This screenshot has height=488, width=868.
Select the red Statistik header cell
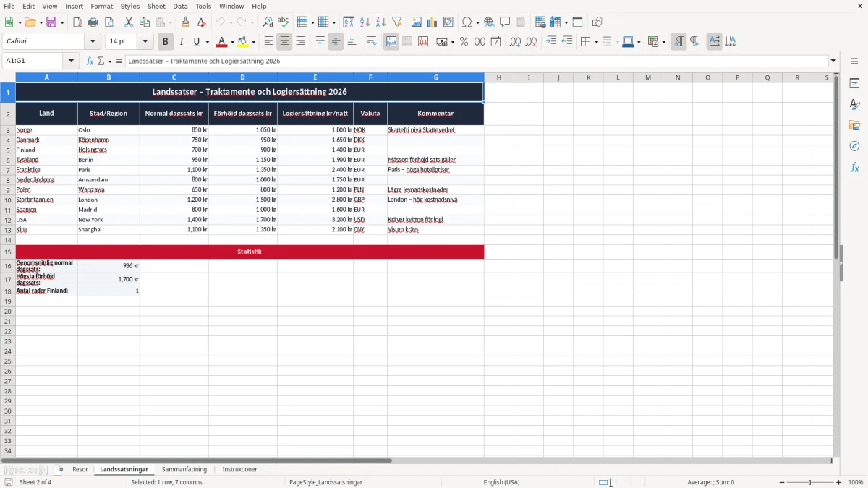[250, 252]
